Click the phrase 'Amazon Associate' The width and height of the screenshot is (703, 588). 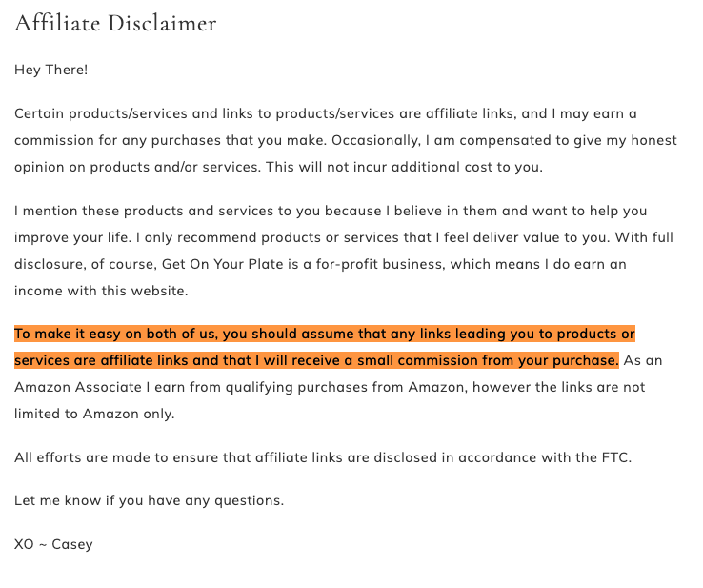[x=78, y=387]
